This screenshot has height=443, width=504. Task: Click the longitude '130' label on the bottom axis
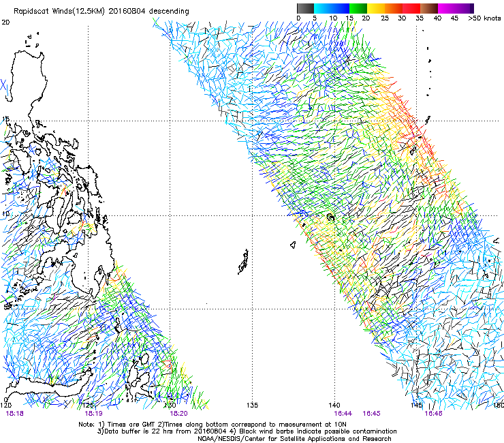(x=170, y=405)
